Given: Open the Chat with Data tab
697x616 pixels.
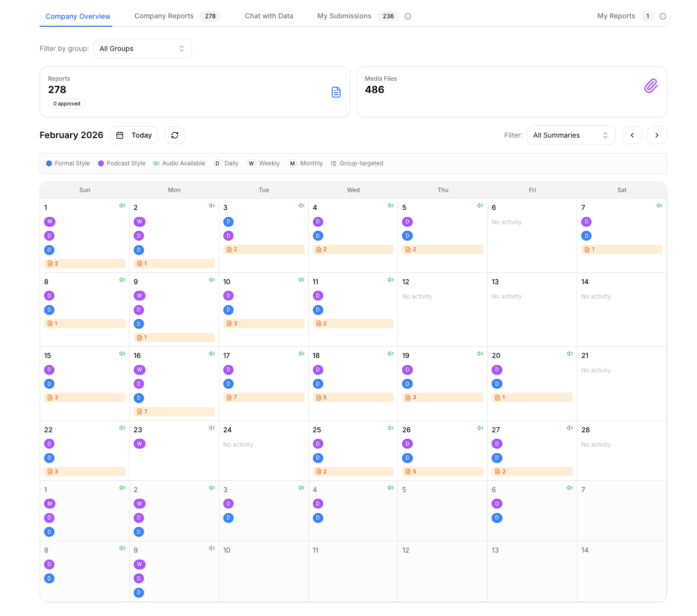Looking at the screenshot, I should [269, 16].
